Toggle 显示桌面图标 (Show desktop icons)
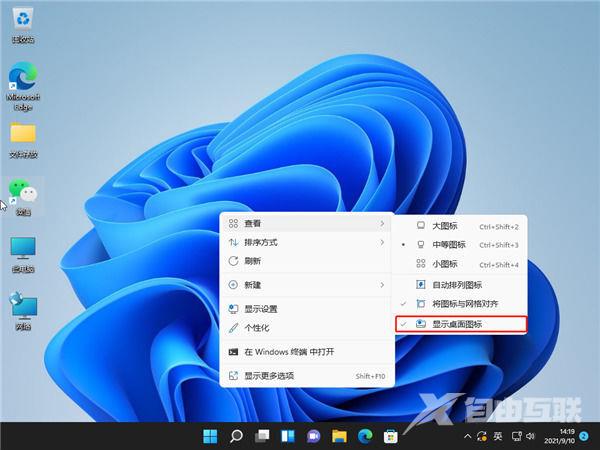Viewport: 600px width, 450px height. pyautogui.click(x=461, y=324)
